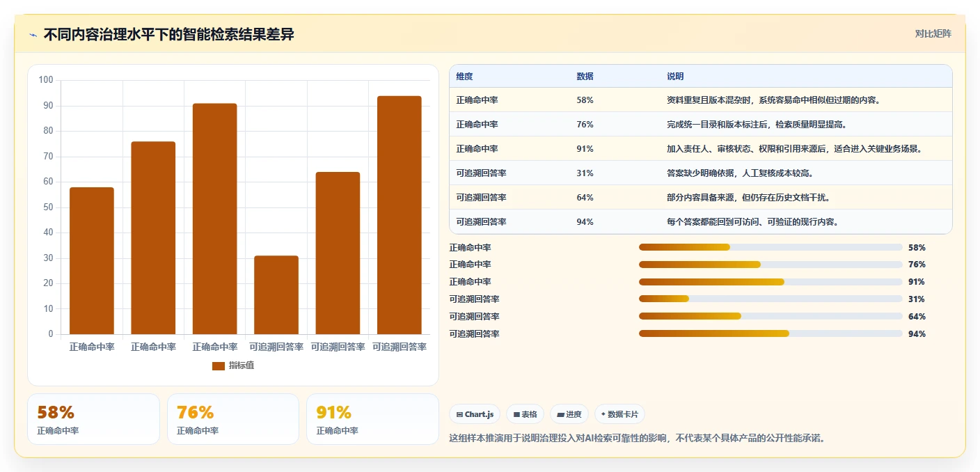Click the 数据卡片 tag chip
This screenshot has width=980, height=472.
pyautogui.click(x=619, y=414)
